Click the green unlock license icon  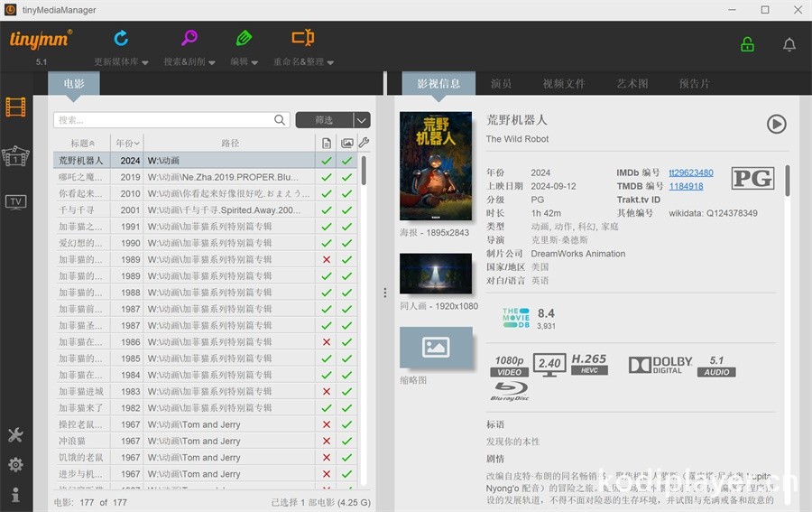click(x=747, y=44)
